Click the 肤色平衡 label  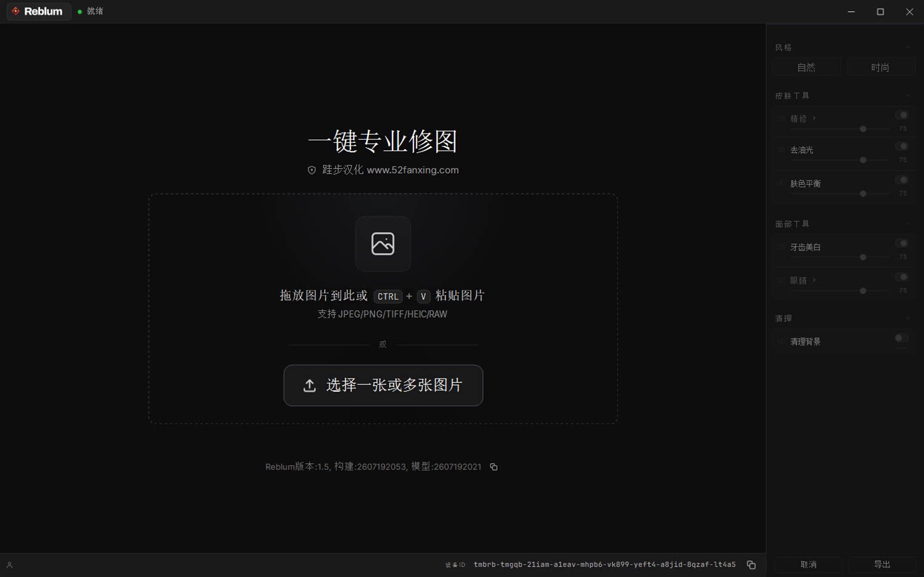[x=805, y=184]
